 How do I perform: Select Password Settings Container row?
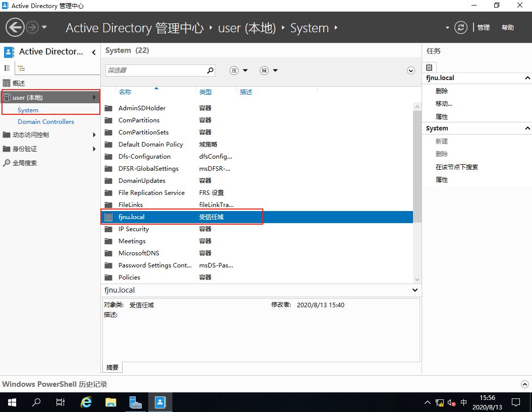pyautogui.click(x=257, y=265)
